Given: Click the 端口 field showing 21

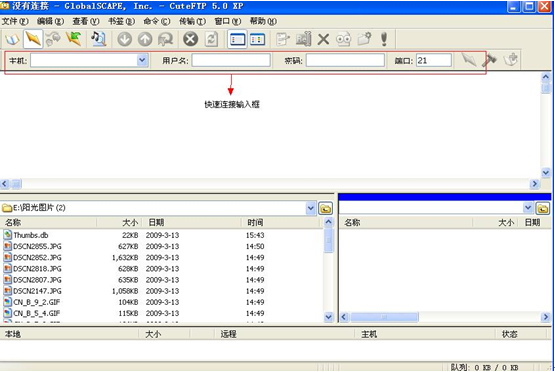Looking at the screenshot, I should (434, 60).
